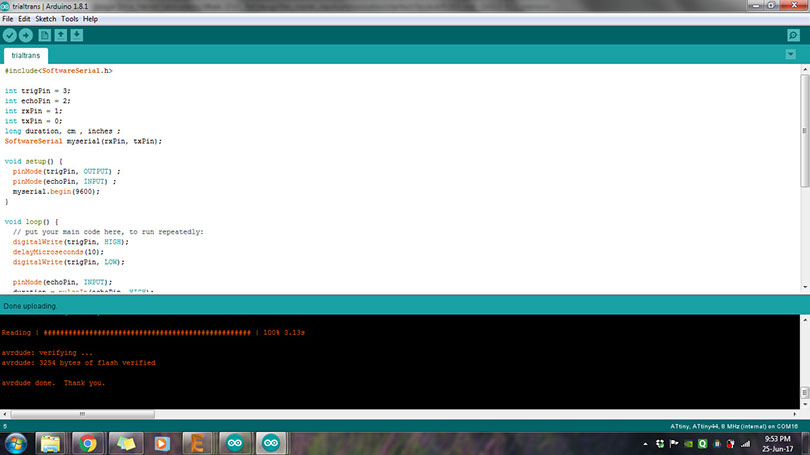
Task: Click the NVIDIA tray icon
Action: [688, 444]
